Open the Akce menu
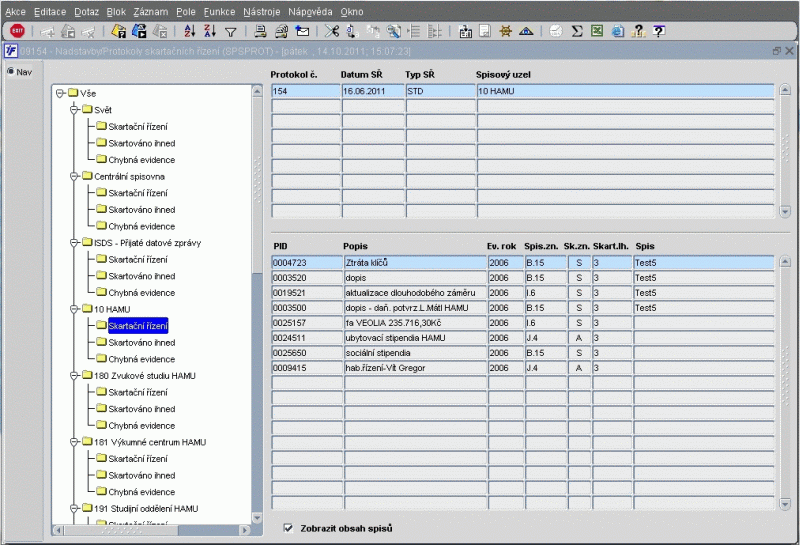 coord(15,12)
